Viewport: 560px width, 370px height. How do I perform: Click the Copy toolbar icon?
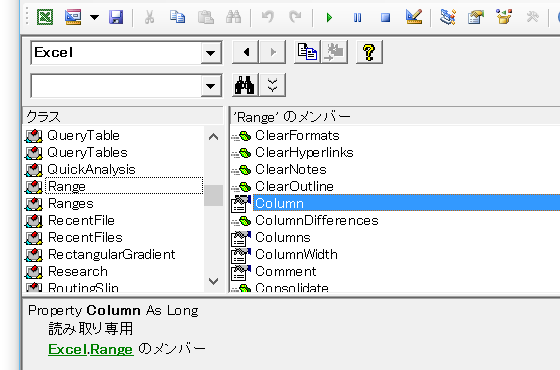click(x=178, y=17)
